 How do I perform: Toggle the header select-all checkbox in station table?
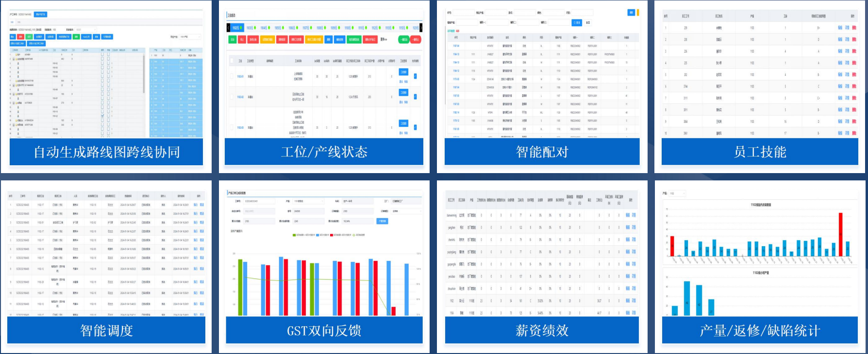[x=232, y=61]
